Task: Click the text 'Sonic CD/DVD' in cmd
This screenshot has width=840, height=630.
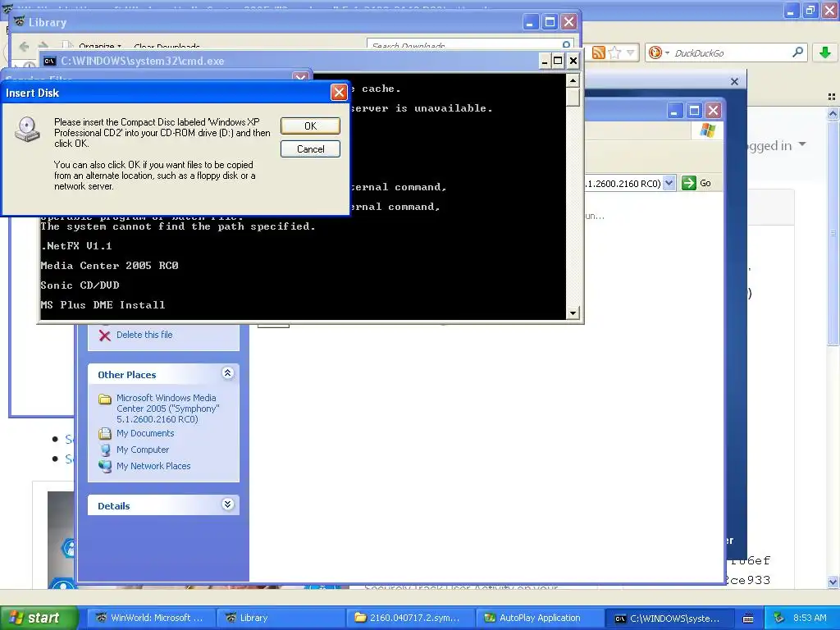Action: (x=80, y=285)
